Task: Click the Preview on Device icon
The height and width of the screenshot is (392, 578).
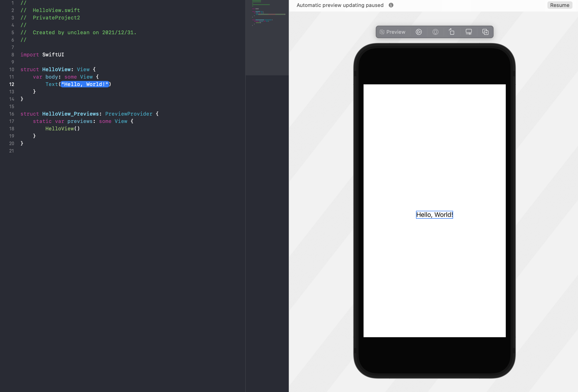Action: tap(435, 32)
